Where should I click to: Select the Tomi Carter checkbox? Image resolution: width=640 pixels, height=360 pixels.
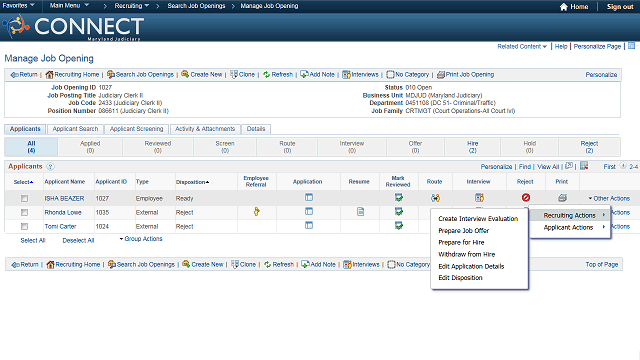(24, 226)
